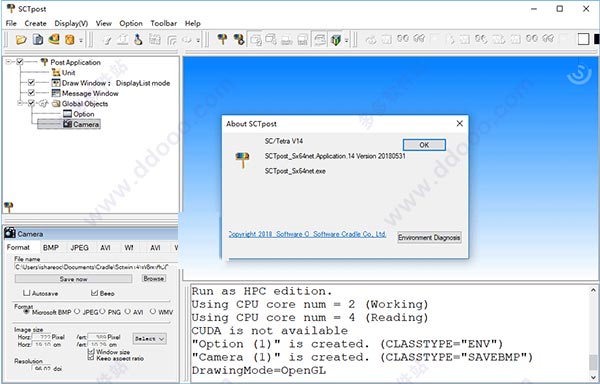Click the highlighted window icon left of the cube
The image size is (600, 384).
pos(320,40)
